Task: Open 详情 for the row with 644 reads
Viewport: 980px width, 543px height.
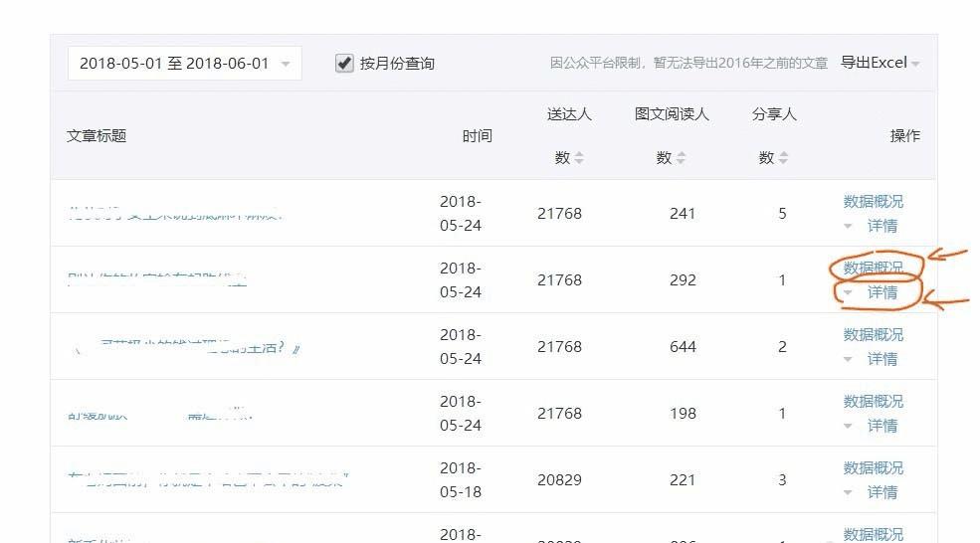Action: pyautogui.click(x=882, y=359)
